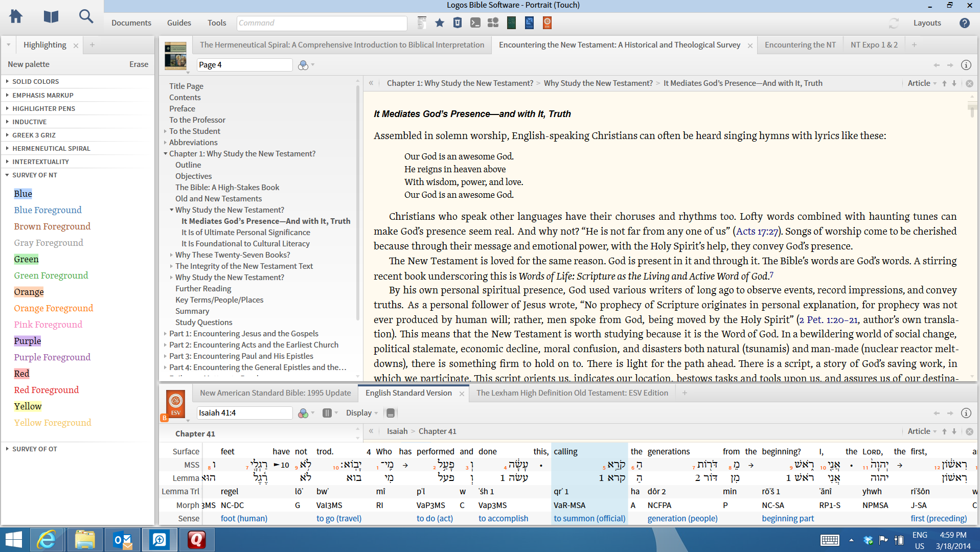The width and height of the screenshot is (980, 552).
Task: Go to previous article in upper panel
Action: click(945, 83)
